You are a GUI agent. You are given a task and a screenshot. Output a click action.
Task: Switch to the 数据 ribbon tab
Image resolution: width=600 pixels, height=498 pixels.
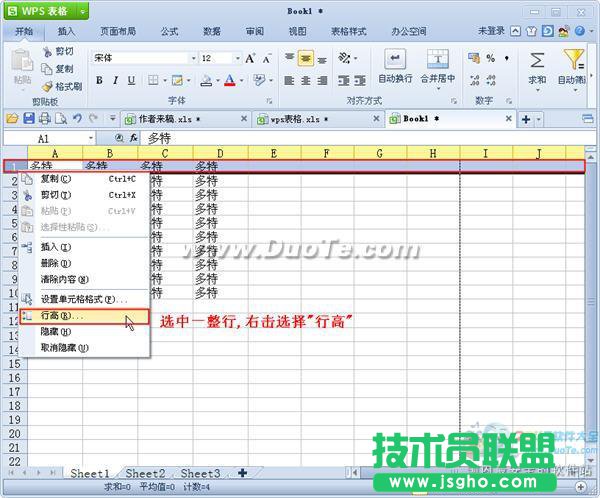tap(212, 31)
